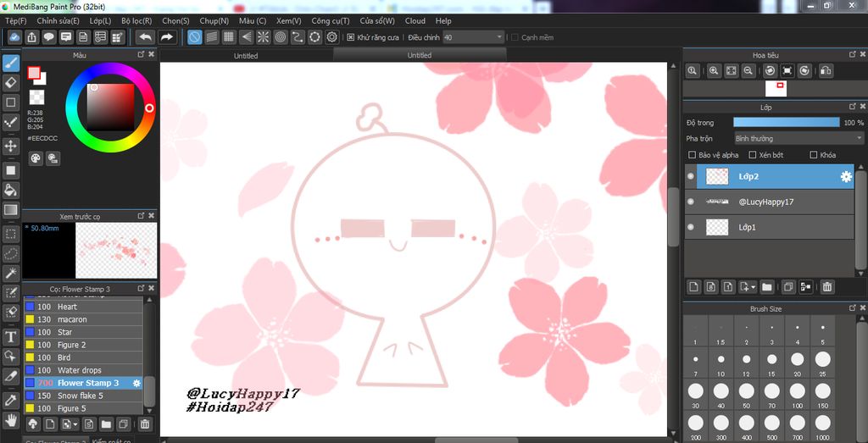Select the Brush tool in left toolbar
The image size is (868, 443).
(x=11, y=63)
